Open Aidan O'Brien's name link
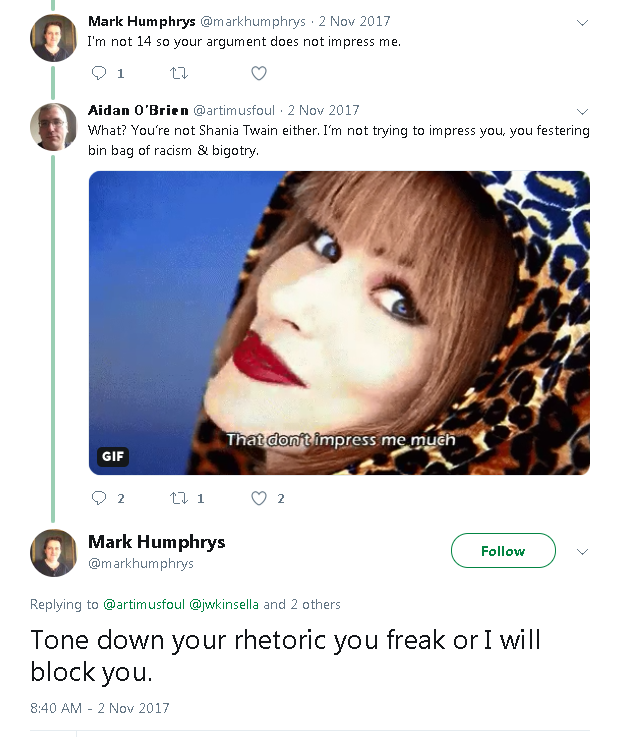Image resolution: width=623 pixels, height=737 pixels. [x=138, y=110]
